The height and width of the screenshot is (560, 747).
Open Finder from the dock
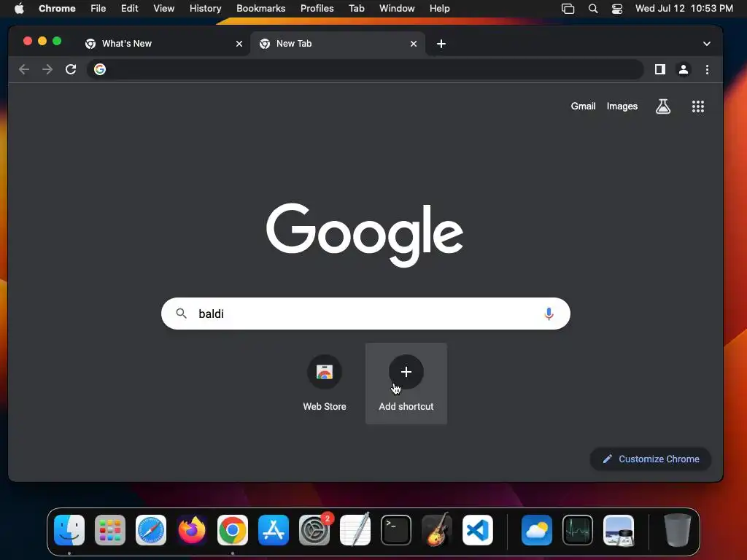click(69, 530)
